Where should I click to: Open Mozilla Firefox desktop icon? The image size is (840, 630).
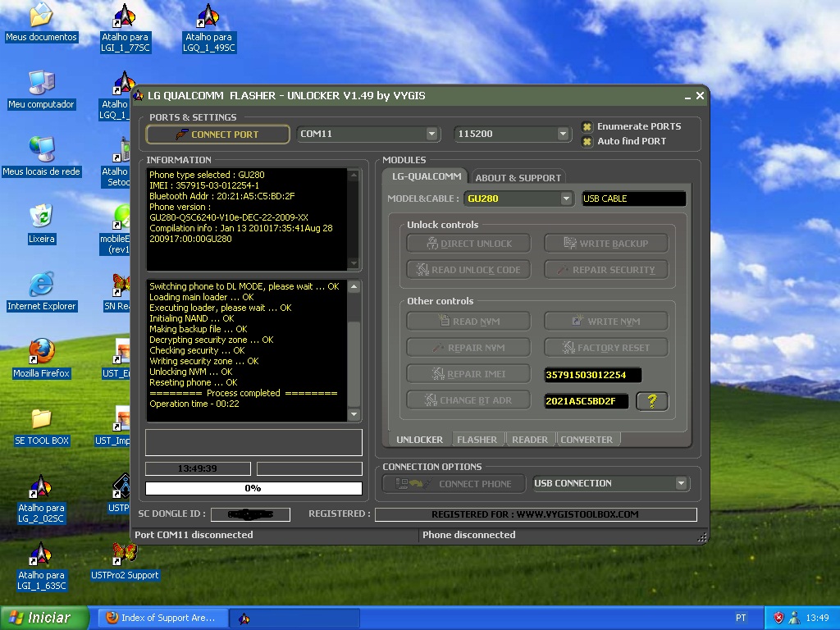point(41,353)
